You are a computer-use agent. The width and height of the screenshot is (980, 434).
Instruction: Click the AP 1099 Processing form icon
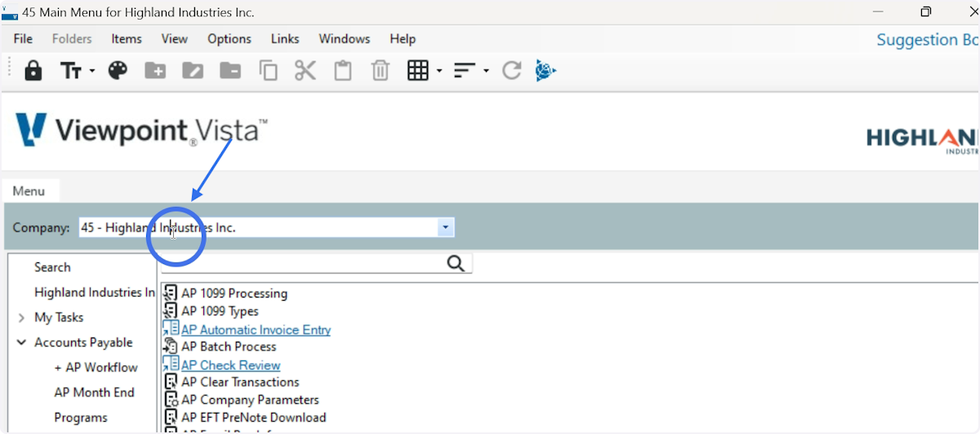171,293
